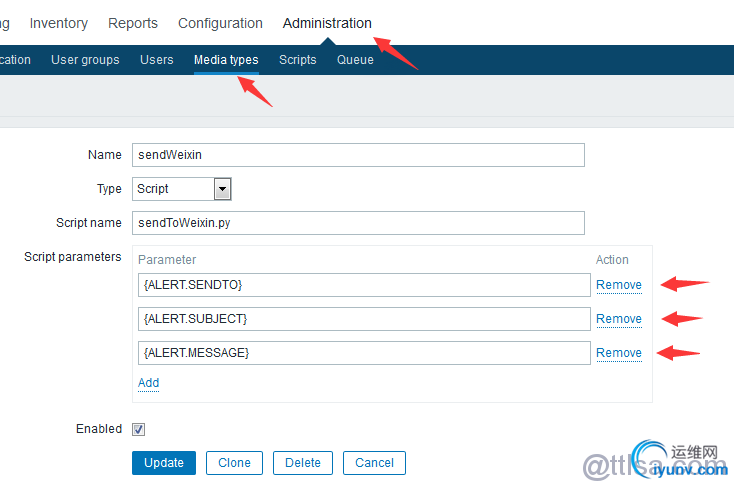Click the Script name input field
Screen dimensions: 734x486
coord(358,222)
